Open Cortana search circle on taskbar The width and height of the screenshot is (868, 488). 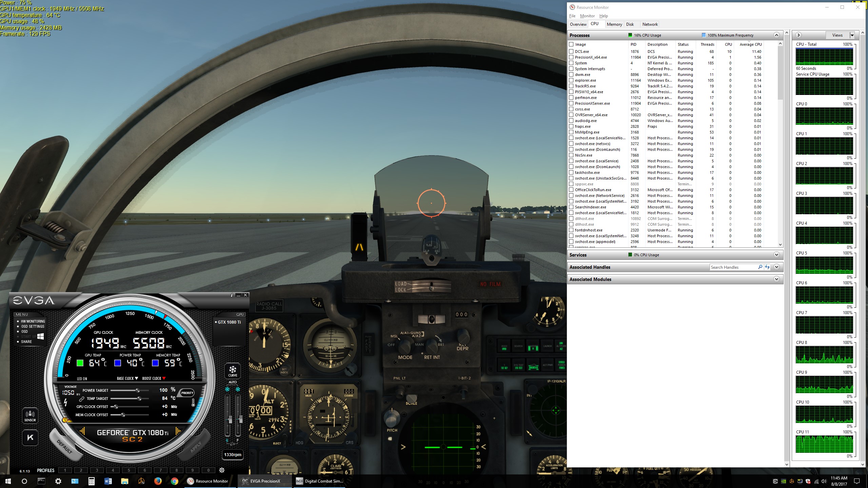(x=24, y=481)
